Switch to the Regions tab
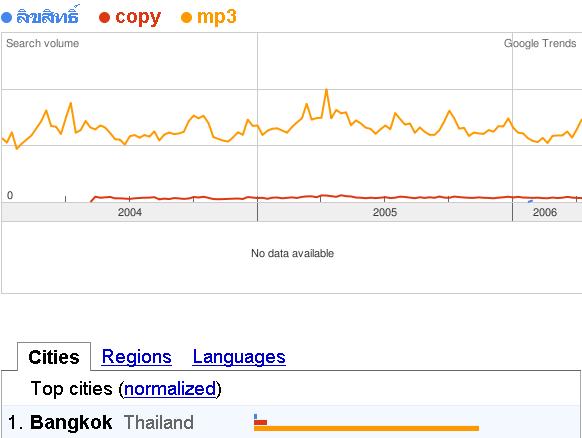582x438 pixels. pyautogui.click(x=137, y=357)
